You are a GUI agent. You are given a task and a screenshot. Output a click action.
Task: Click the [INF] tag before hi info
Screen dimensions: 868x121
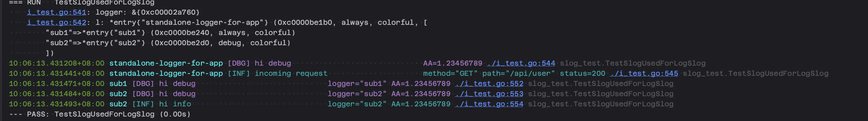tap(143, 104)
